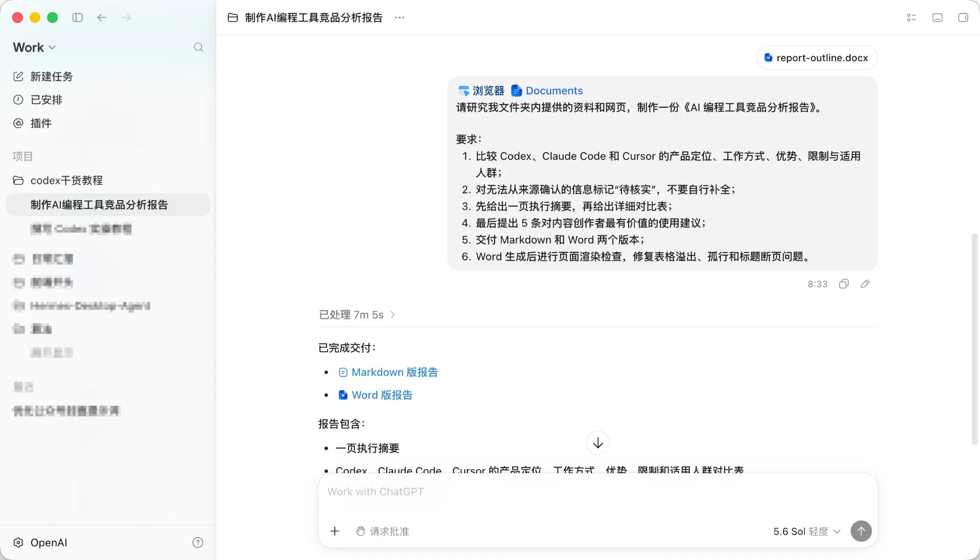Screen dimensions: 980x560
Task: Open the Markdown 版报告 link
Action: pos(388,373)
